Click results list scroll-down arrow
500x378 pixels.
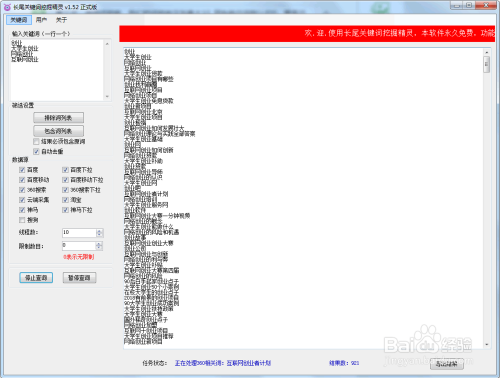[487, 344]
